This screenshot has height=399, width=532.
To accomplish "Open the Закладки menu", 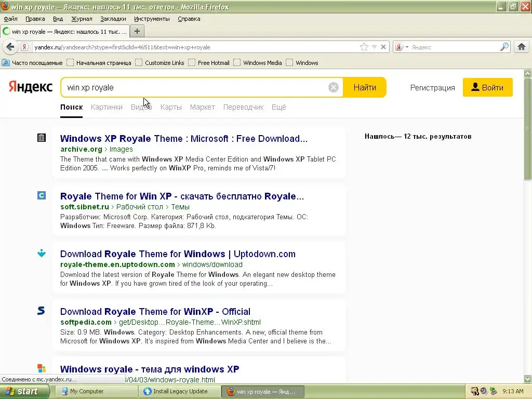I will 113,19.
